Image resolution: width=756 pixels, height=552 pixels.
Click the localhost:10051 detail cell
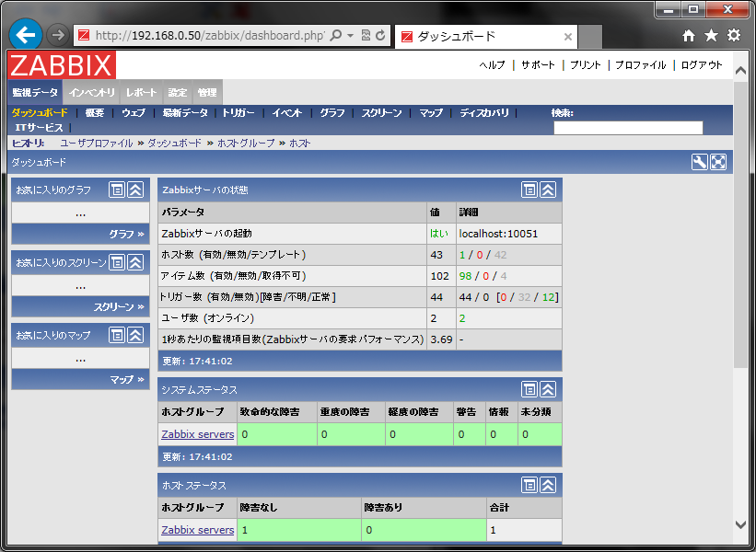(x=509, y=234)
